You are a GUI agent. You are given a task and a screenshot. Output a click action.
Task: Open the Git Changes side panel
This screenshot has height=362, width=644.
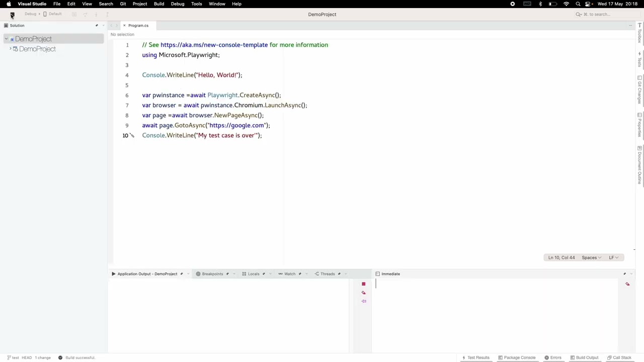point(639,89)
